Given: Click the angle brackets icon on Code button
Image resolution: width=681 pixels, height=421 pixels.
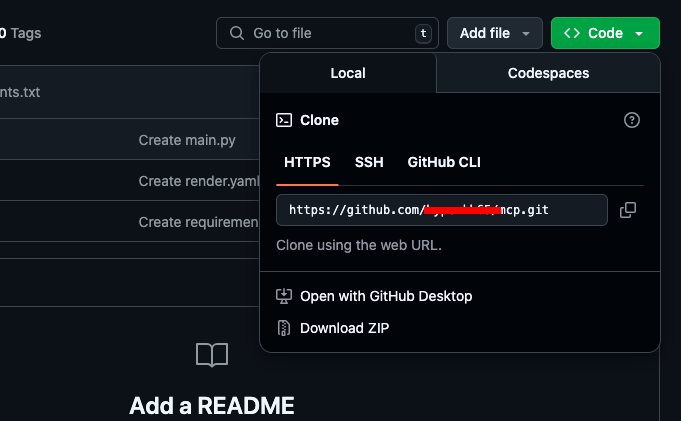Looking at the screenshot, I should [572, 33].
